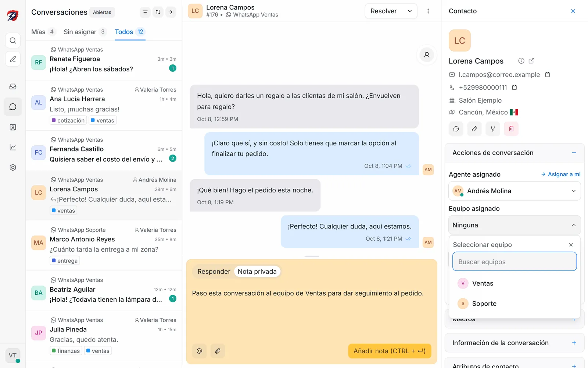
Task: Click the red delete contact trash icon
Action: 511,129
